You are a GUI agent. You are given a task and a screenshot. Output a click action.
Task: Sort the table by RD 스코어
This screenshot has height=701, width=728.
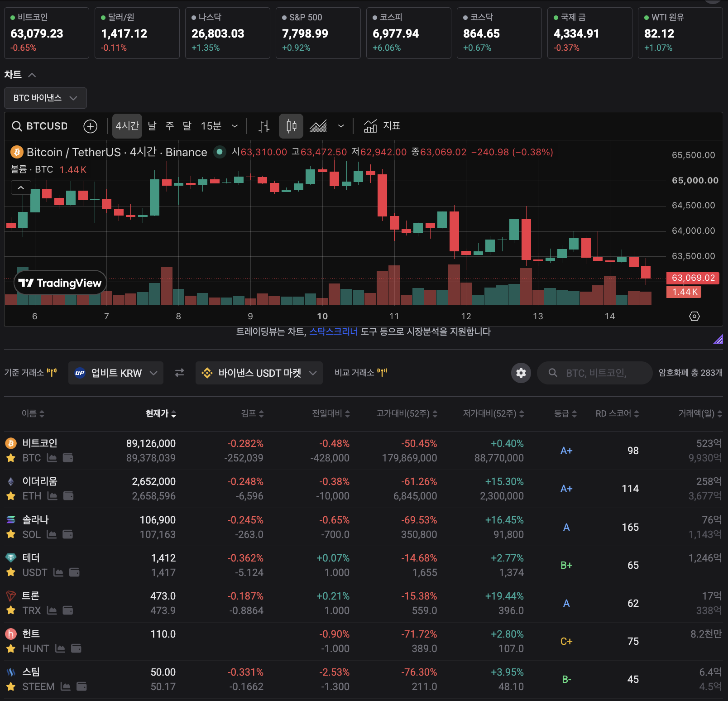[x=618, y=413]
